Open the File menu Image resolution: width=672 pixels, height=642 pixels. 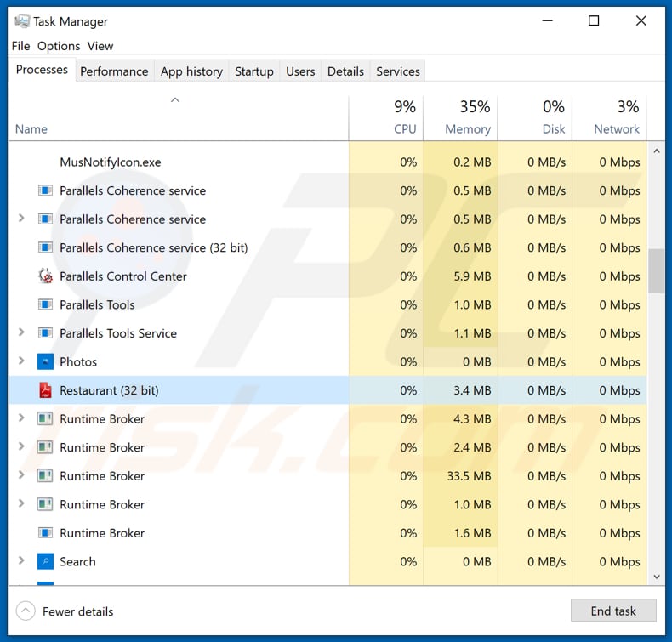(20, 46)
